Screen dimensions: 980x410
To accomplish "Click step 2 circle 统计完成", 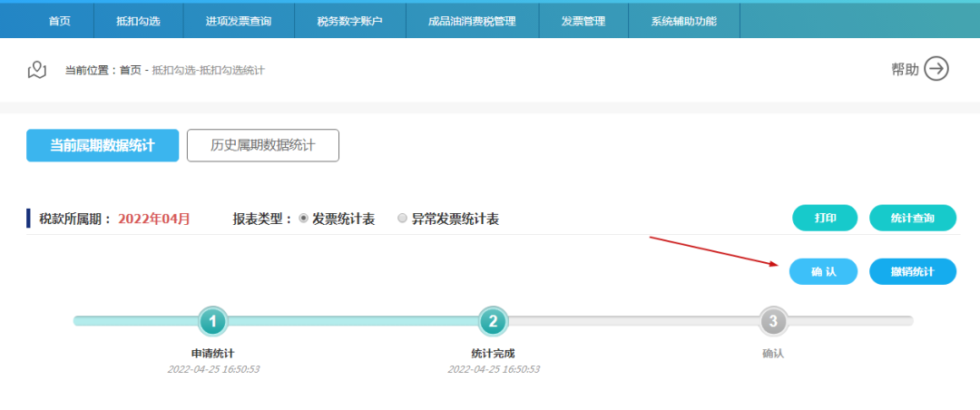I will [x=493, y=321].
